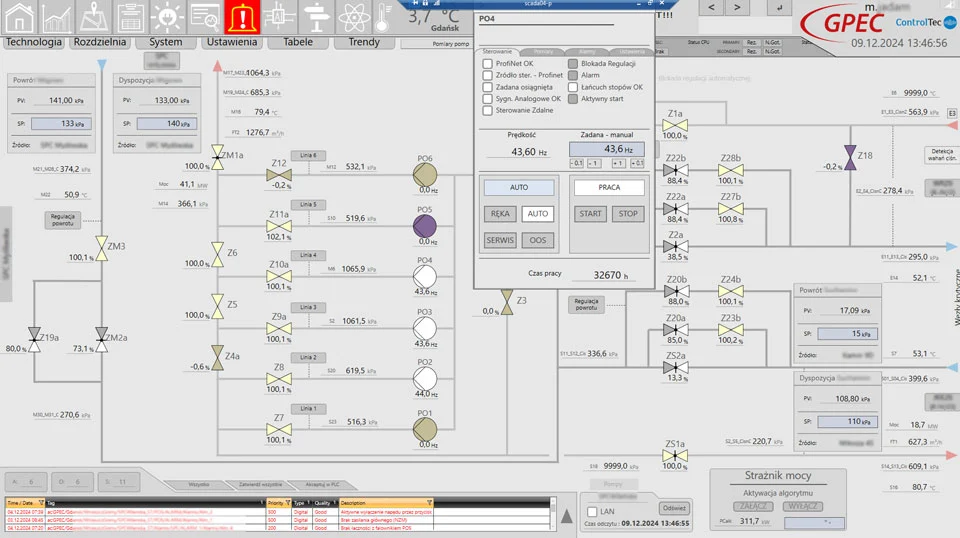Increase setpoint with +1 button
960x538 pixels.
click(x=618, y=163)
